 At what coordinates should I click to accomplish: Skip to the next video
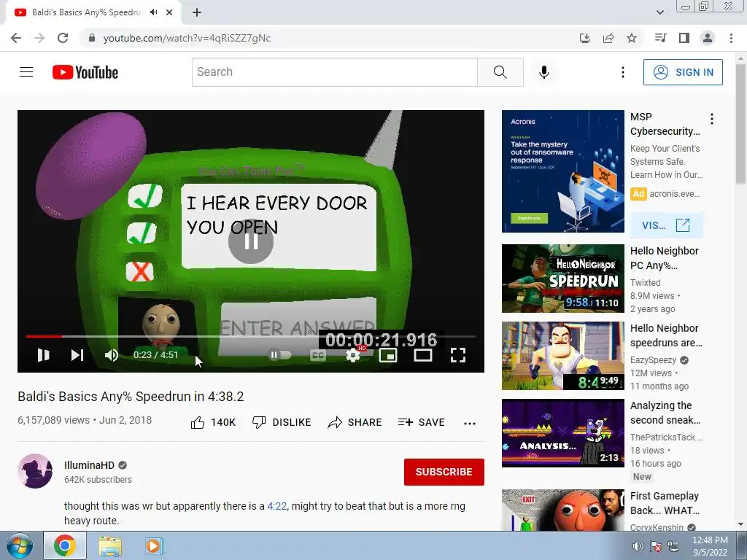pyautogui.click(x=77, y=355)
